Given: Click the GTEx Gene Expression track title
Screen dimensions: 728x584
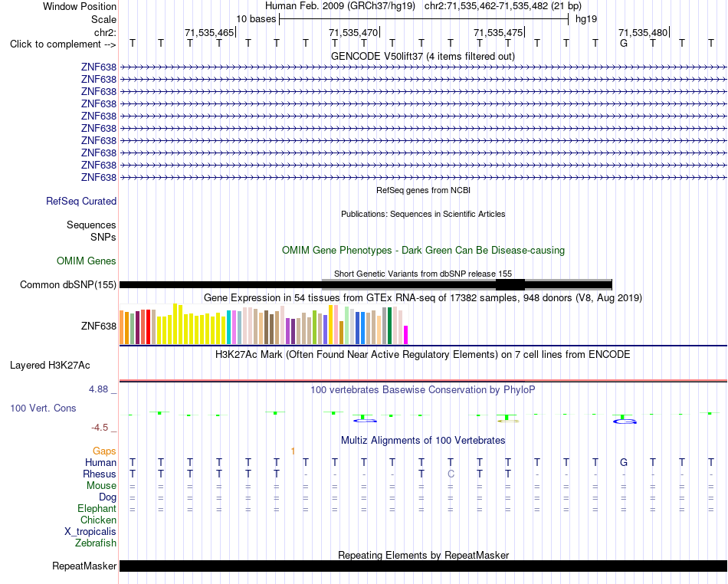Looking at the screenshot, I should click(x=423, y=297).
